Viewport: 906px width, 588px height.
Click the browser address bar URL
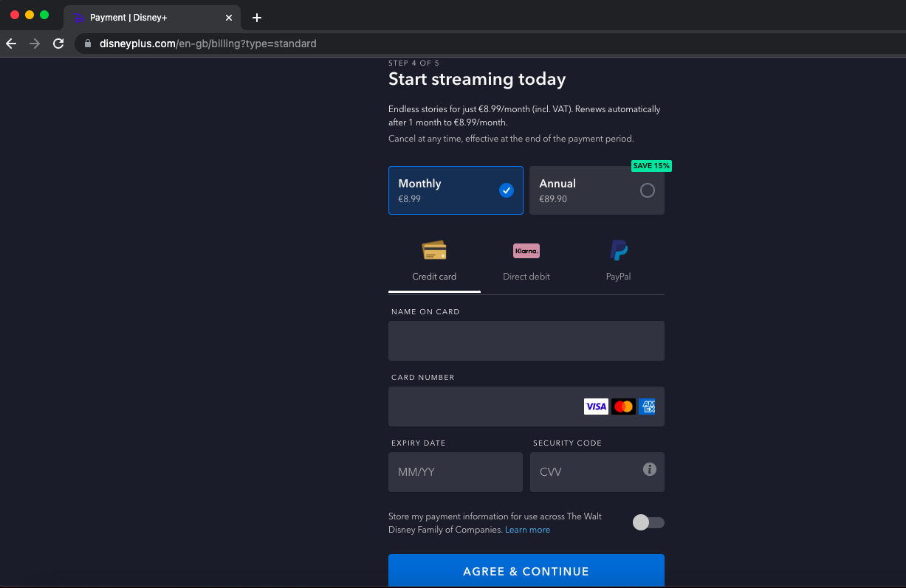pyautogui.click(x=207, y=44)
